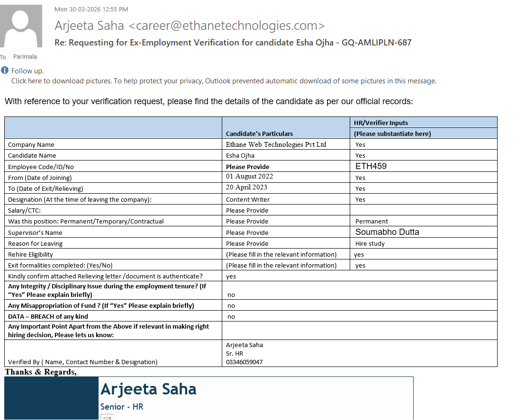The height and width of the screenshot is (420, 526).
Task: Click the supervisor name Soumabho Dutta
Action: click(x=387, y=232)
